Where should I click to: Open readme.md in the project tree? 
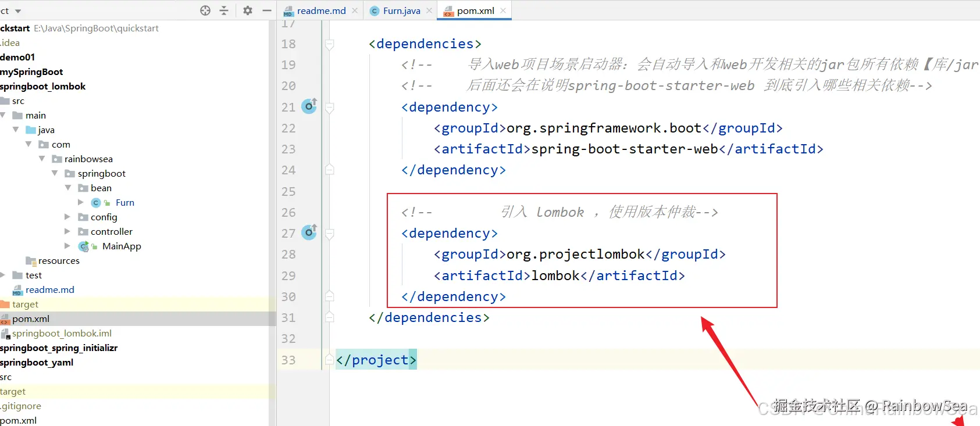pyautogui.click(x=49, y=289)
